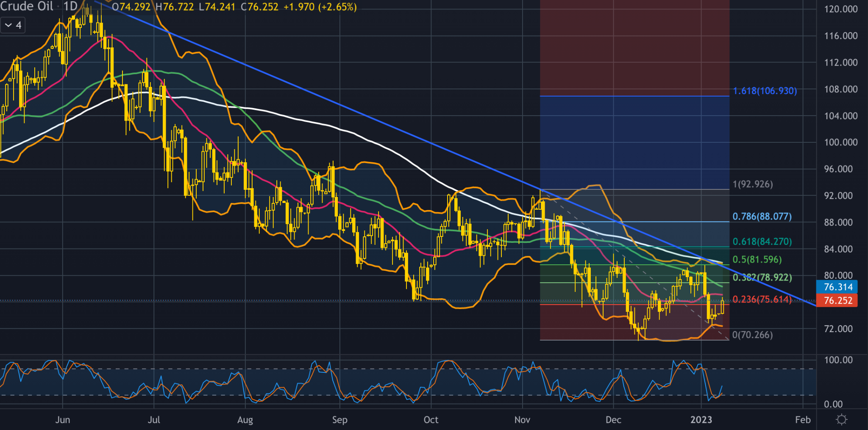Click the Jun label on time axis
The width and height of the screenshot is (868, 430).
coord(63,420)
